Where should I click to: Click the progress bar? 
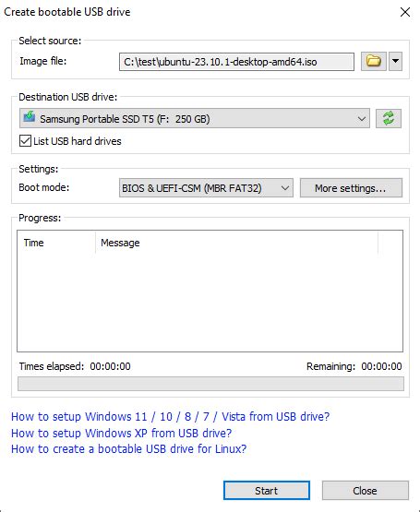(x=210, y=384)
